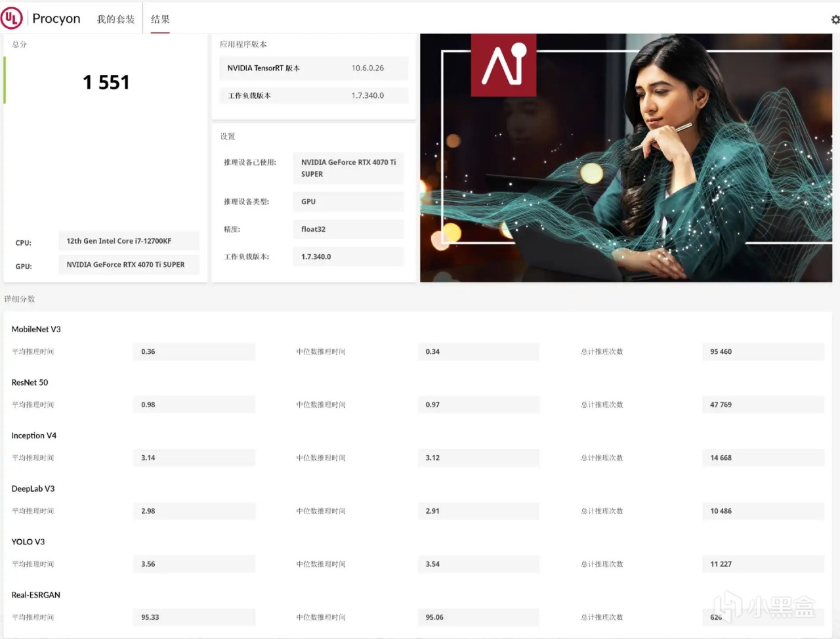Click YOLO V3 inference count 11 227

[x=763, y=564]
